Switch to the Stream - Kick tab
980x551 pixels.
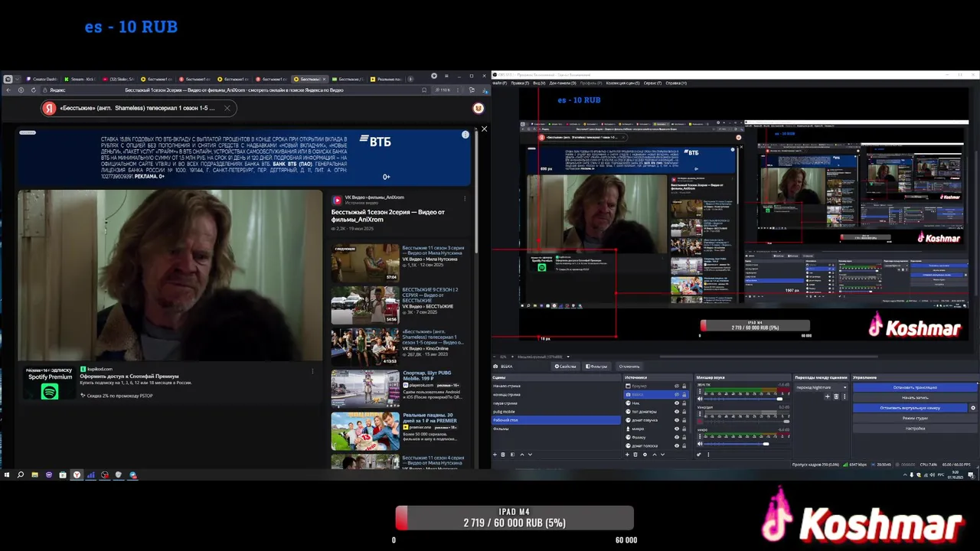81,79
